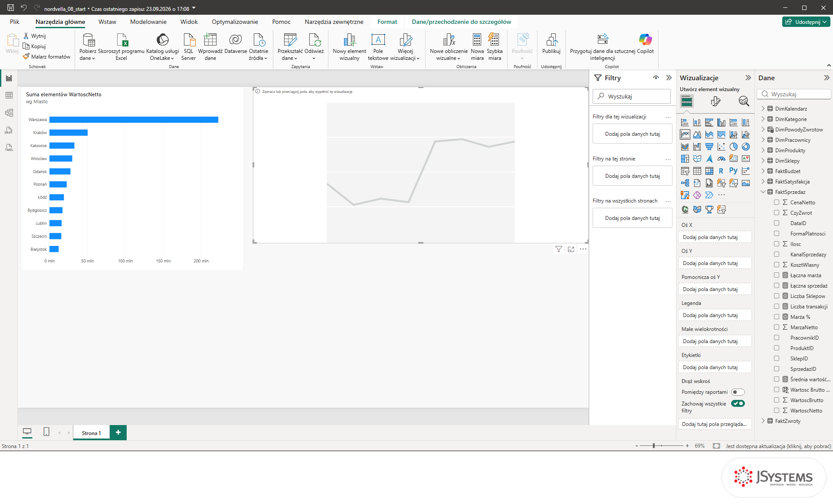Image resolution: width=833 pixels, height=504 pixels.
Task: Insert a treemap visual
Action: click(x=685, y=159)
